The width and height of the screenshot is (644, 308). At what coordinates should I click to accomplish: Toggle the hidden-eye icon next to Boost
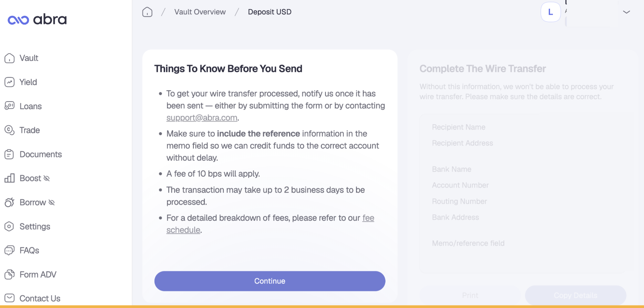(46, 178)
